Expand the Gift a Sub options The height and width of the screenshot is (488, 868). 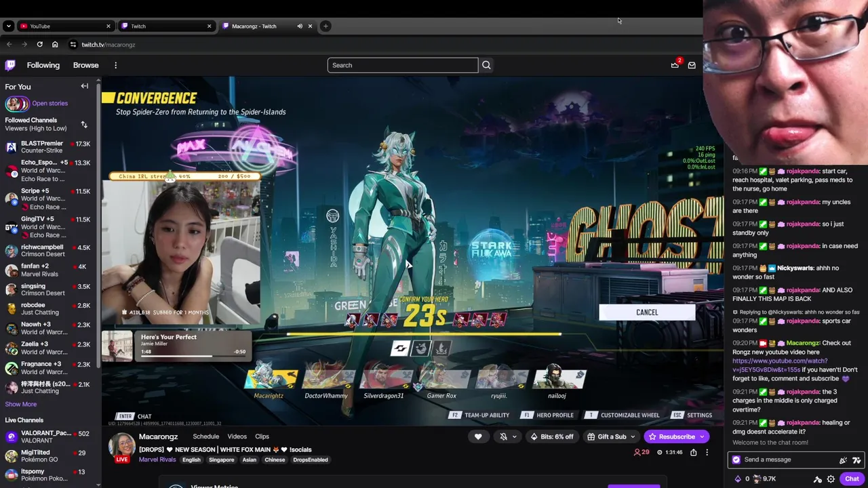pos(633,437)
